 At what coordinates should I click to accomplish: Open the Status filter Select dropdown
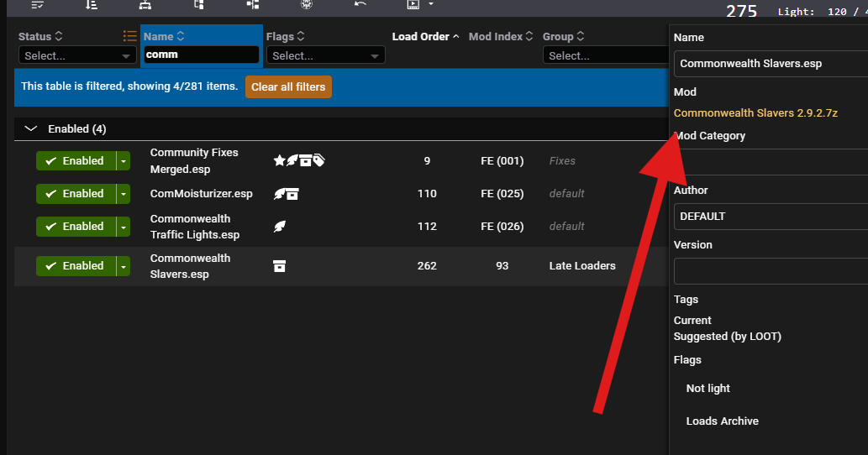tap(77, 55)
